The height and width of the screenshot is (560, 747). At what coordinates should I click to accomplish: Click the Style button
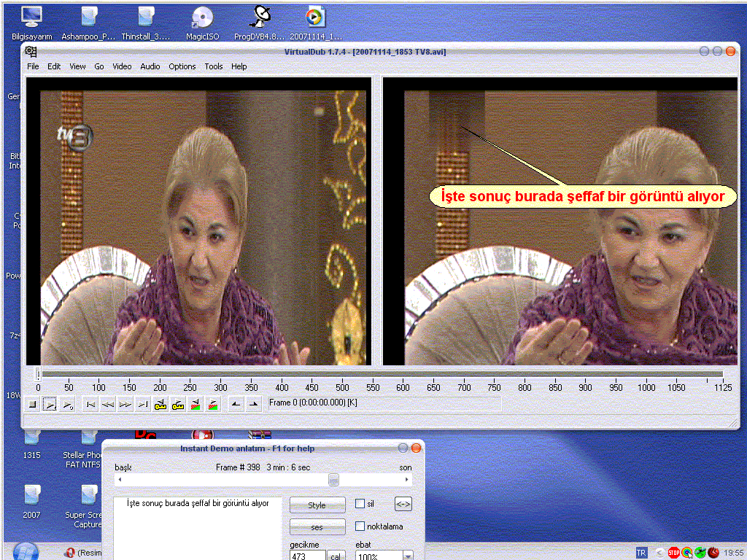coord(317,505)
